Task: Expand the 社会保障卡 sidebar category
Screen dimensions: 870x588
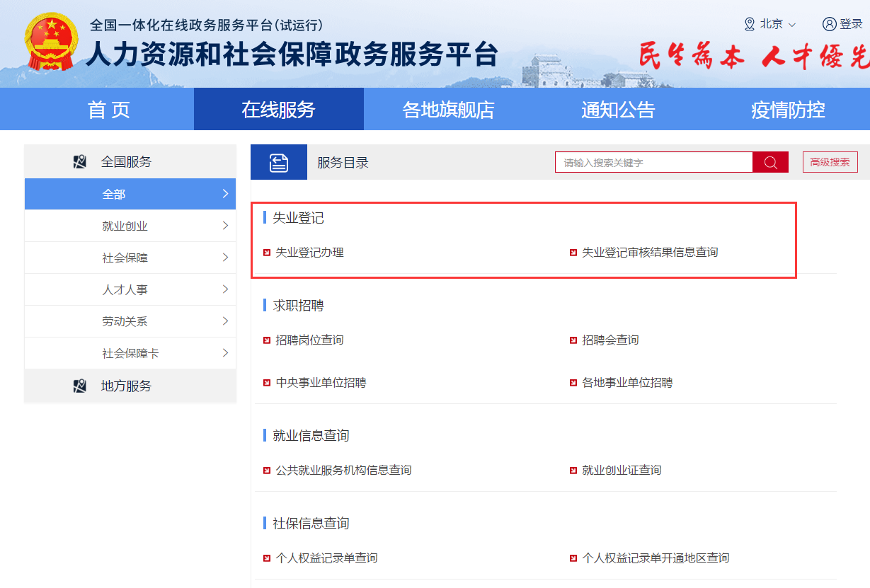Action: (130, 354)
